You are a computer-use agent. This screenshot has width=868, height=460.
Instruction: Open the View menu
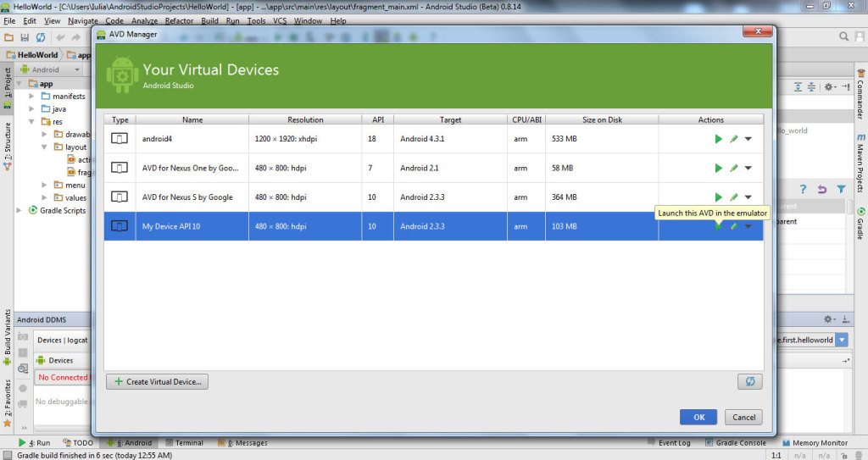(x=52, y=21)
